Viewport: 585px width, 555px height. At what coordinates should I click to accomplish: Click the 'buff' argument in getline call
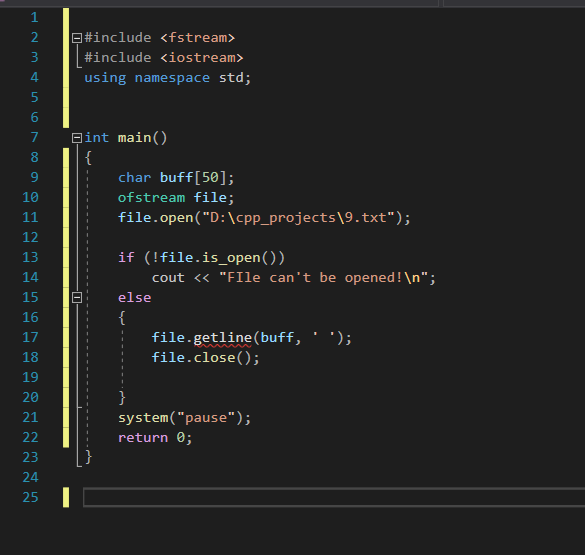coord(277,338)
